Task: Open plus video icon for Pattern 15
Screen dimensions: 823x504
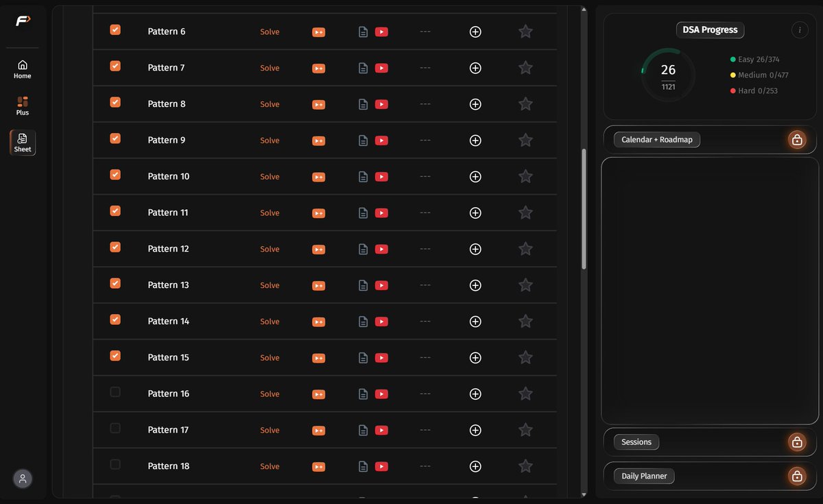Action: [318, 358]
